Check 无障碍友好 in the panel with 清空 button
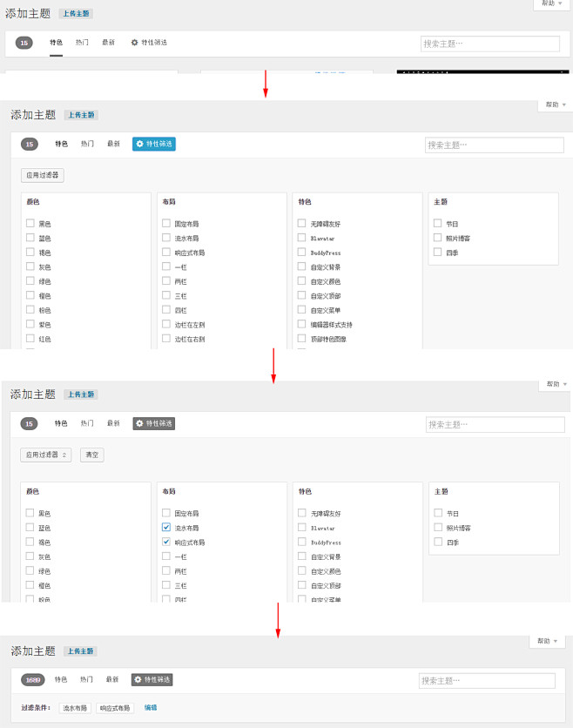The width and height of the screenshot is (573, 728). pos(302,513)
